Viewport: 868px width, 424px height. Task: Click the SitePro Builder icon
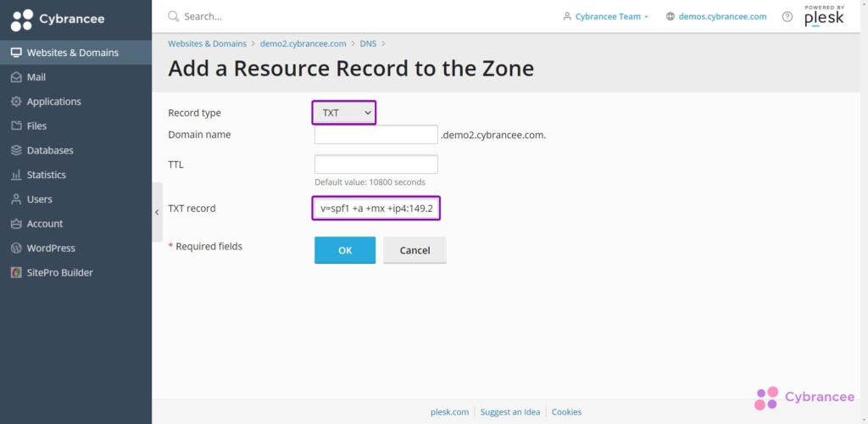click(16, 272)
